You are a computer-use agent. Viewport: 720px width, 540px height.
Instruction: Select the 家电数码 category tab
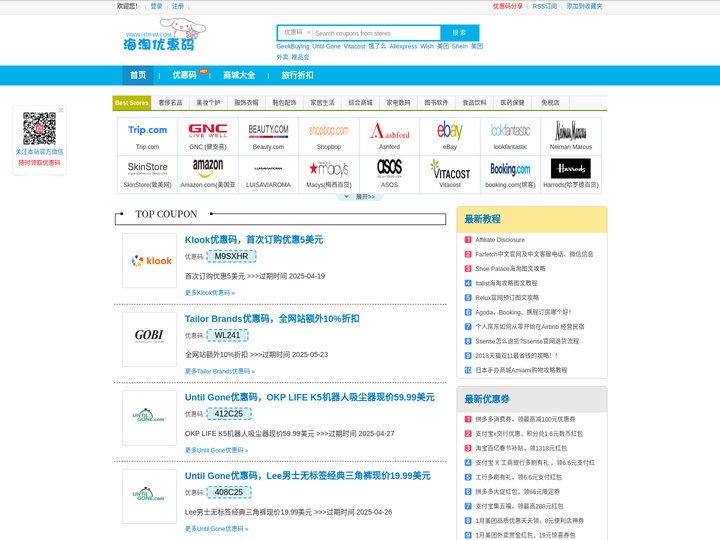[399, 103]
